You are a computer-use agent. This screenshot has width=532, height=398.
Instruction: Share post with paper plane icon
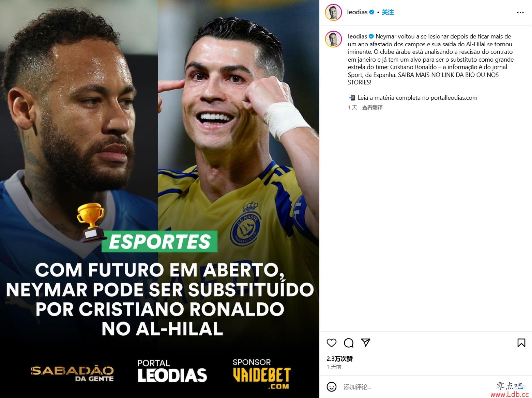tap(365, 343)
